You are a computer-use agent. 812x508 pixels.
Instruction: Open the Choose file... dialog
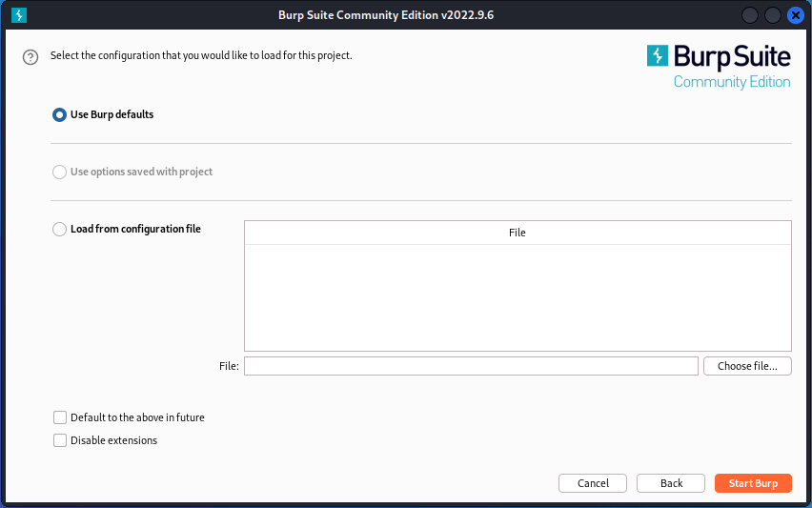point(747,366)
